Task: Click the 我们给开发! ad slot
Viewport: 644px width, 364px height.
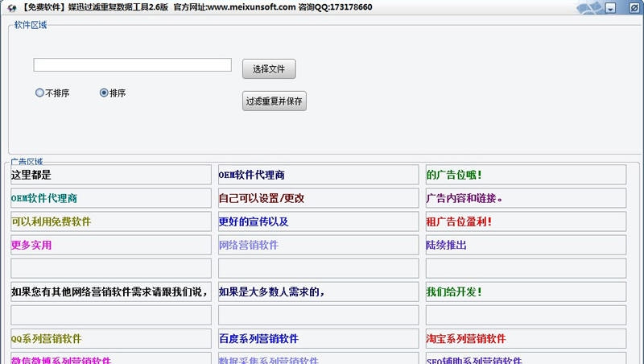Action: tap(526, 292)
